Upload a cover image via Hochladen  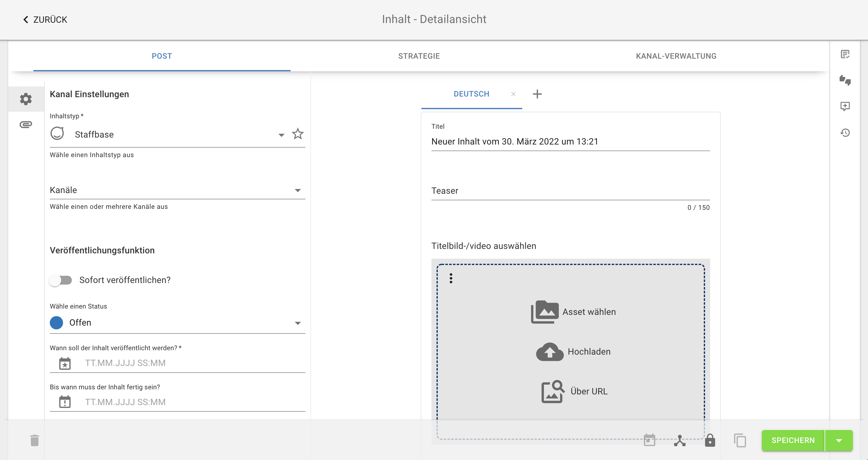573,351
